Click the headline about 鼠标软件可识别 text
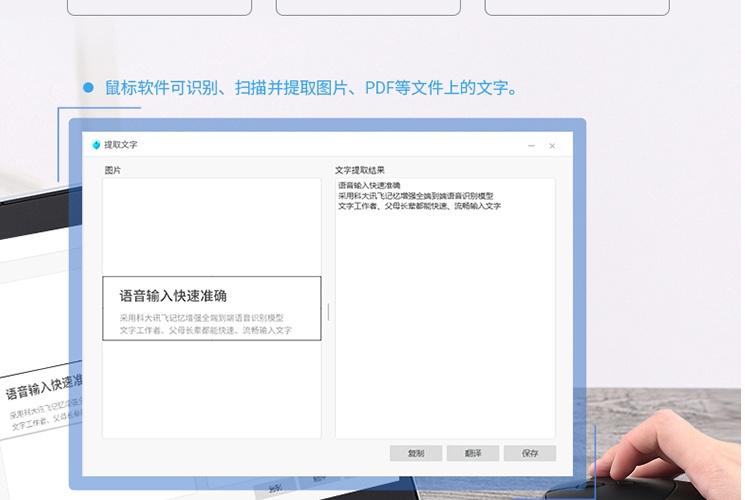Screen dimensions: 745x500 (312, 88)
